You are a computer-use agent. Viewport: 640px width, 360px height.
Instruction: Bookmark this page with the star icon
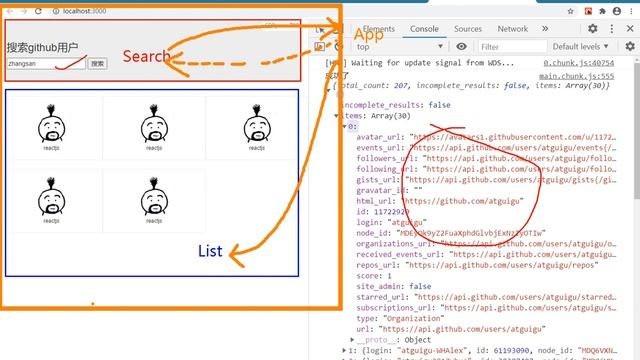(571, 11)
